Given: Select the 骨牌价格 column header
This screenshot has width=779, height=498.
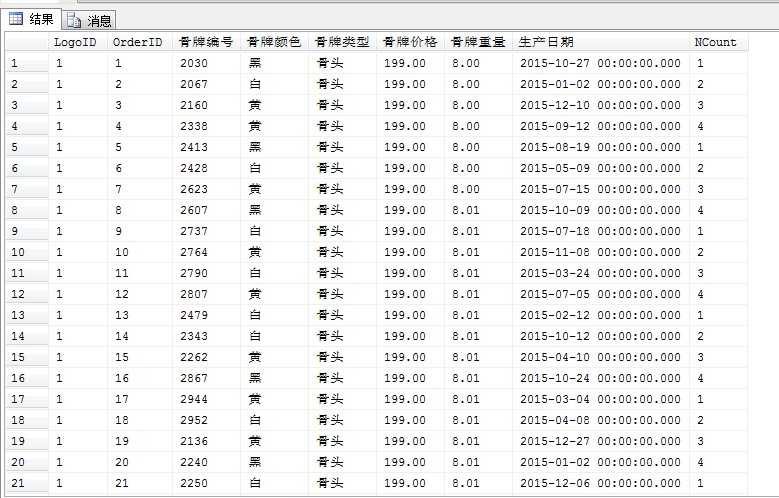Looking at the screenshot, I should (410, 42).
